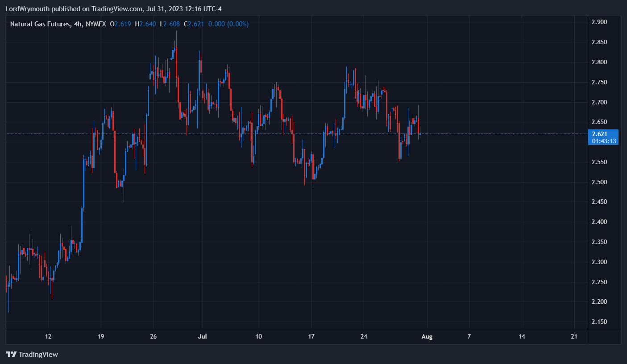
Task: Click the Jul label on time axis
Action: (203, 336)
